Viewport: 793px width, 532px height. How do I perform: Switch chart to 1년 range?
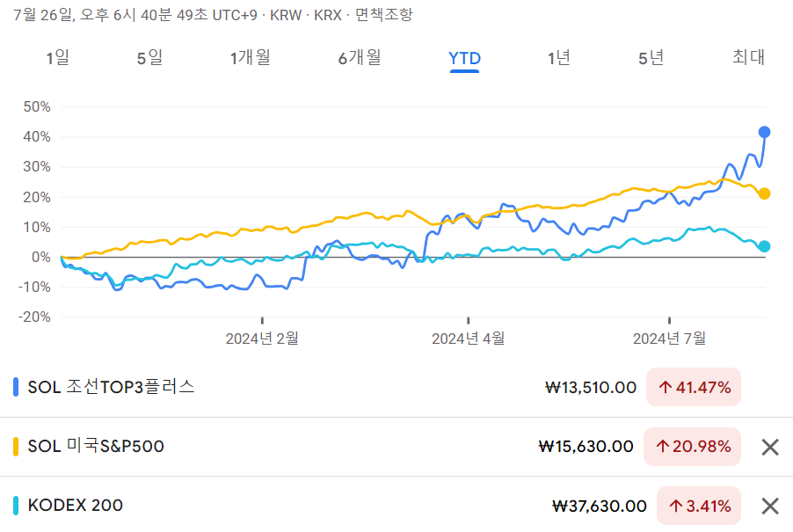559,58
